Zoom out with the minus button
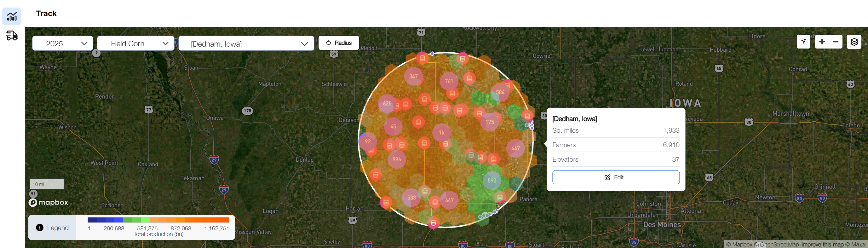The image size is (868, 248). click(x=836, y=42)
